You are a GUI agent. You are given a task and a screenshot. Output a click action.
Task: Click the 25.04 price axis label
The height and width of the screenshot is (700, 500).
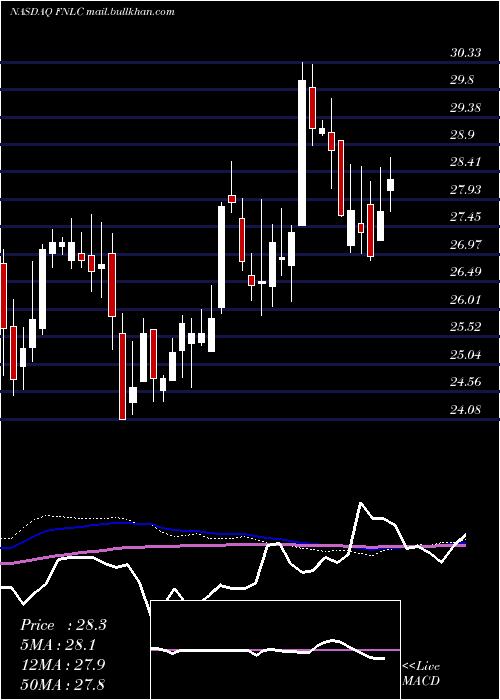point(466,355)
